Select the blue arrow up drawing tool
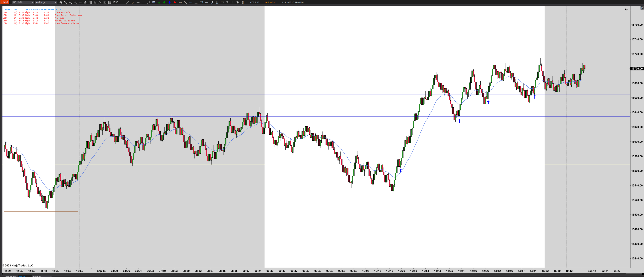The width and height of the screenshot is (644, 277). point(170,2)
